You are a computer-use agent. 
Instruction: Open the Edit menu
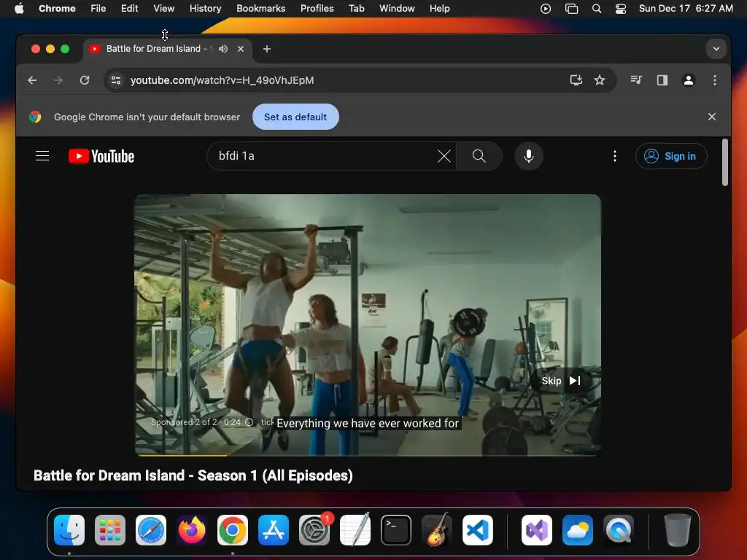[129, 8]
